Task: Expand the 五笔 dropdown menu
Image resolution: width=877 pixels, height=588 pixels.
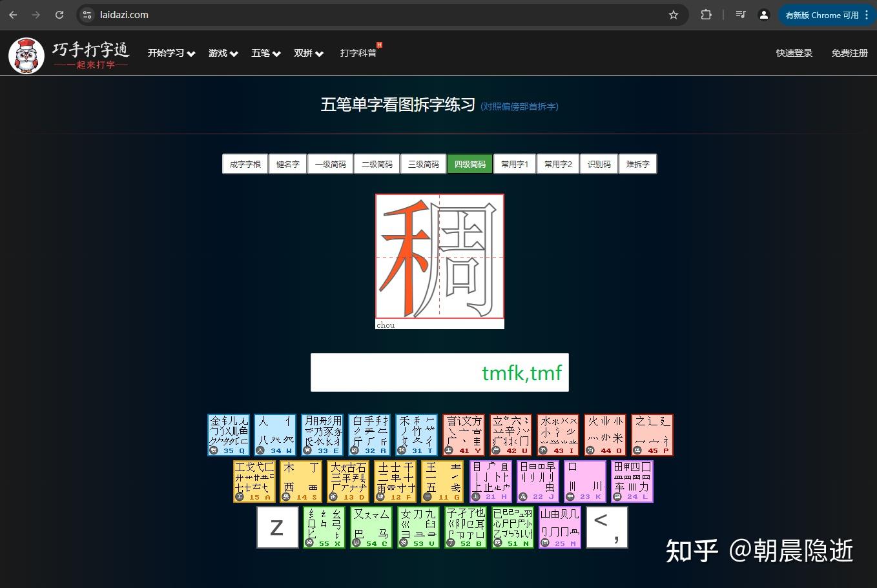Action: click(266, 53)
